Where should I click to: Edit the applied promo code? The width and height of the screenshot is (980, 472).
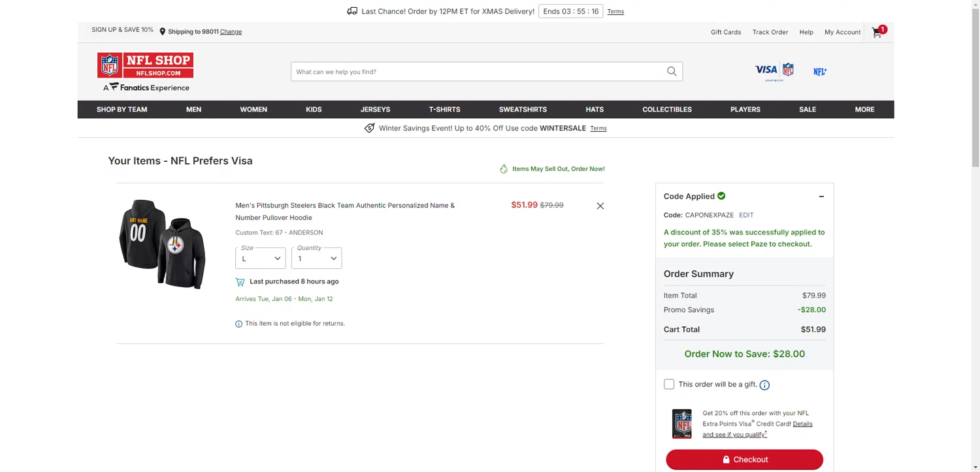(746, 215)
